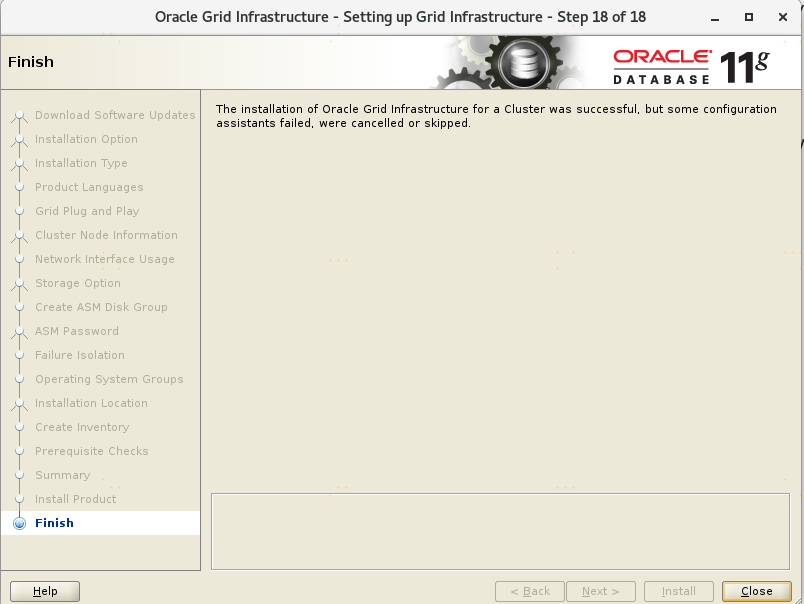This screenshot has width=804, height=604.
Task: Open the Installation Option step
Action: (x=86, y=139)
